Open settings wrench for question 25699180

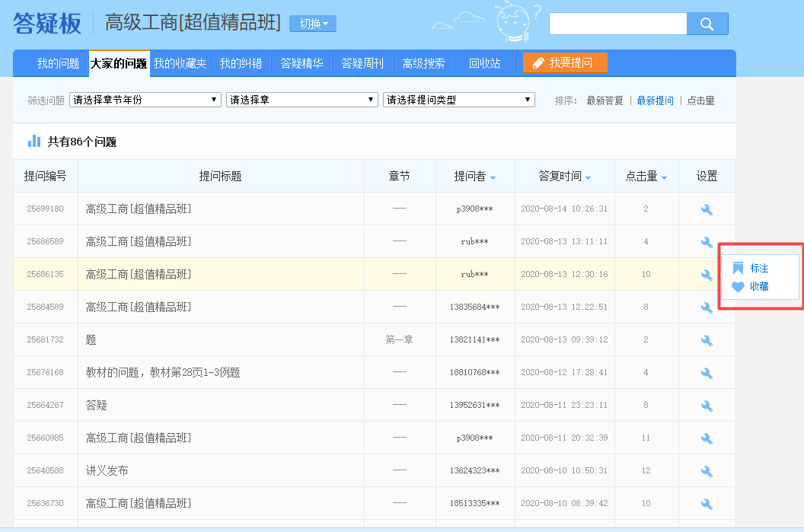pos(706,209)
